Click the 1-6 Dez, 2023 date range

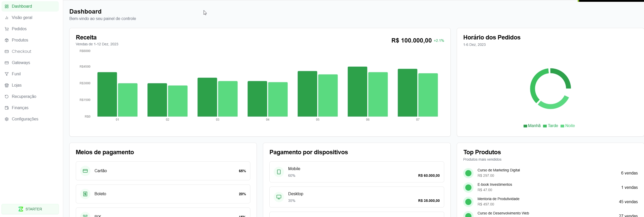pyautogui.click(x=474, y=45)
